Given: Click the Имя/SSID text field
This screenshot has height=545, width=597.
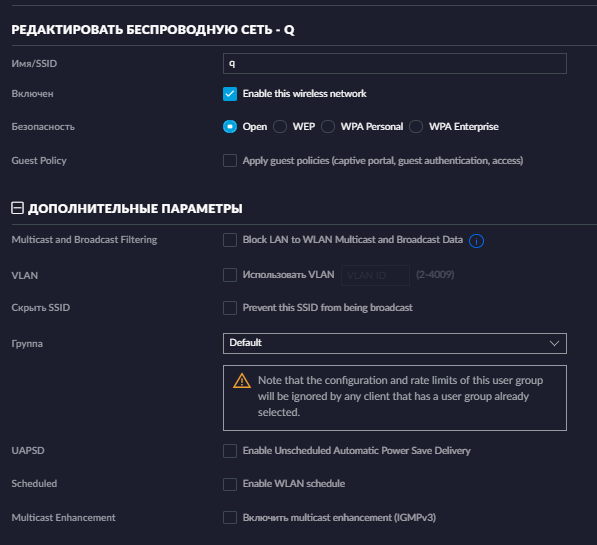Looking at the screenshot, I should pos(395,64).
